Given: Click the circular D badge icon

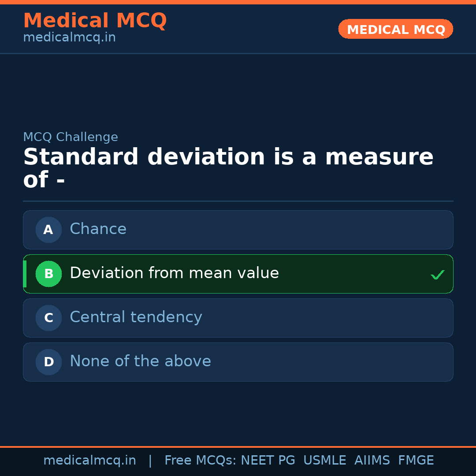Looking at the screenshot, I should point(48,362).
